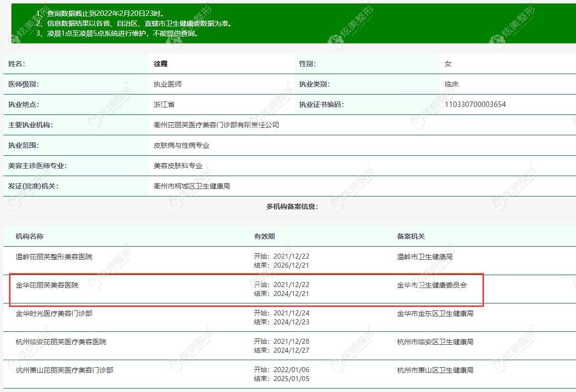The width and height of the screenshot is (576, 392).
Task: Select end date 2026/12/21
Action: click(291, 265)
